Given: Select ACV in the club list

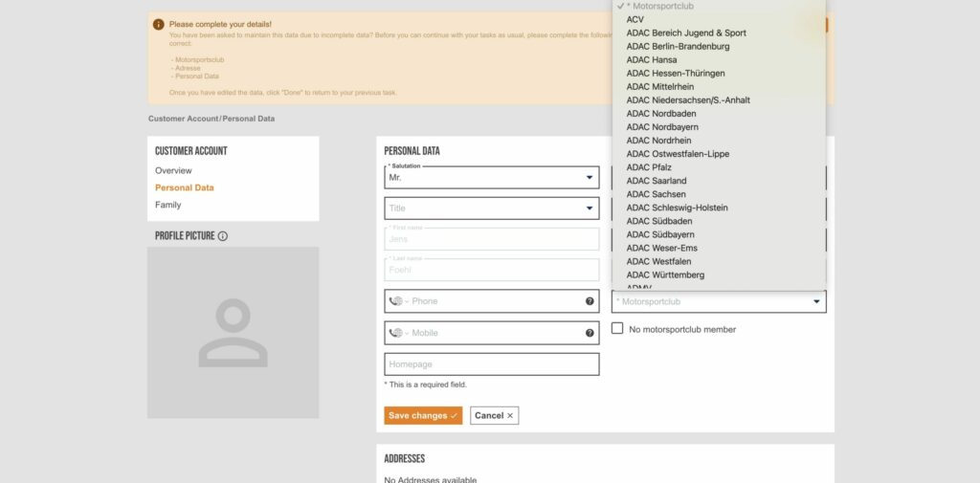Looking at the screenshot, I should tap(635, 19).
